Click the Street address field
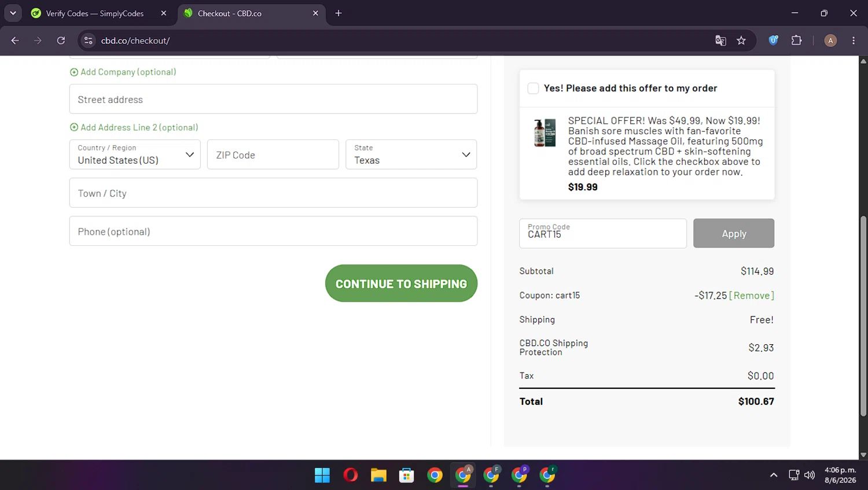868x490 pixels. tap(273, 99)
